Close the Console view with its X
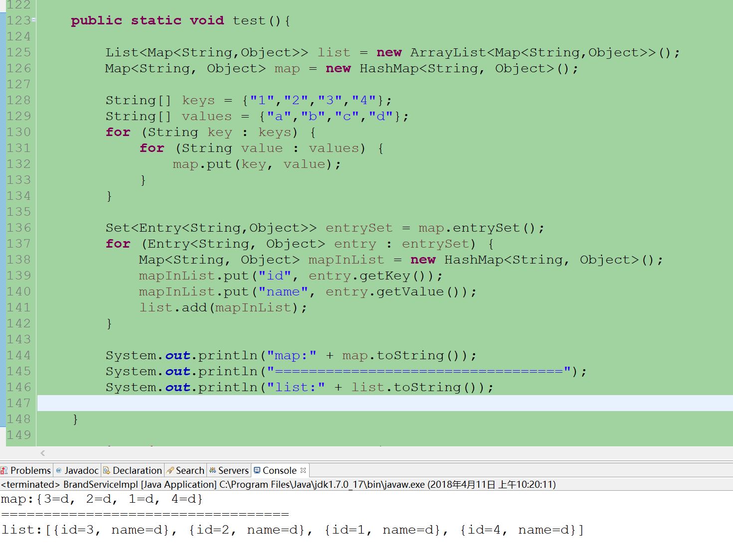Screen dimensions: 733x560 pos(303,469)
